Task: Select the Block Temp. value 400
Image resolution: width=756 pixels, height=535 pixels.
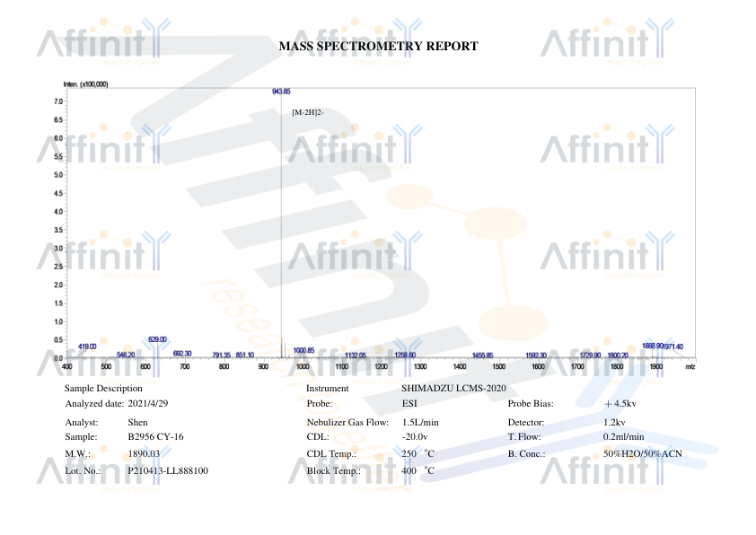Action: click(x=409, y=471)
